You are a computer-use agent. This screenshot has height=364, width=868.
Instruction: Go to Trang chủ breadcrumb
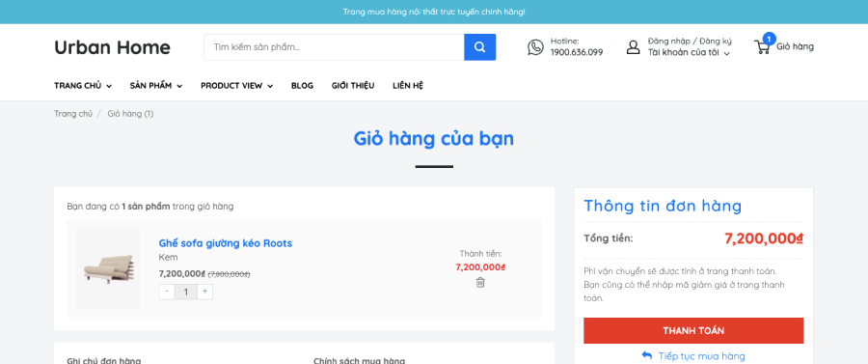click(73, 114)
